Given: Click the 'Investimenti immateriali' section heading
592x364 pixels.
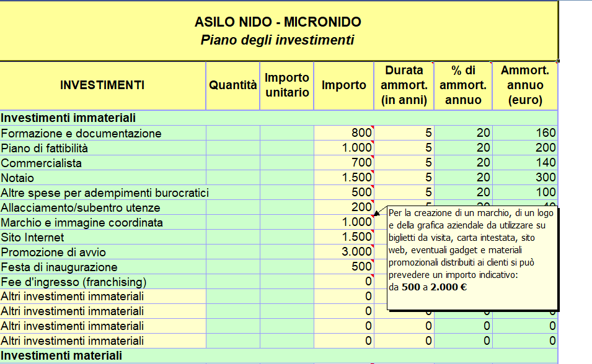Looking at the screenshot, I should (68, 118).
